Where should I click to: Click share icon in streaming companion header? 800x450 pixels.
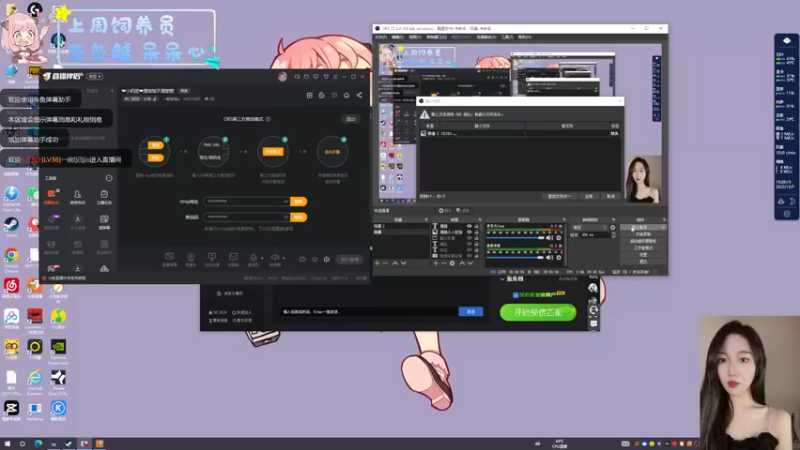(359, 95)
